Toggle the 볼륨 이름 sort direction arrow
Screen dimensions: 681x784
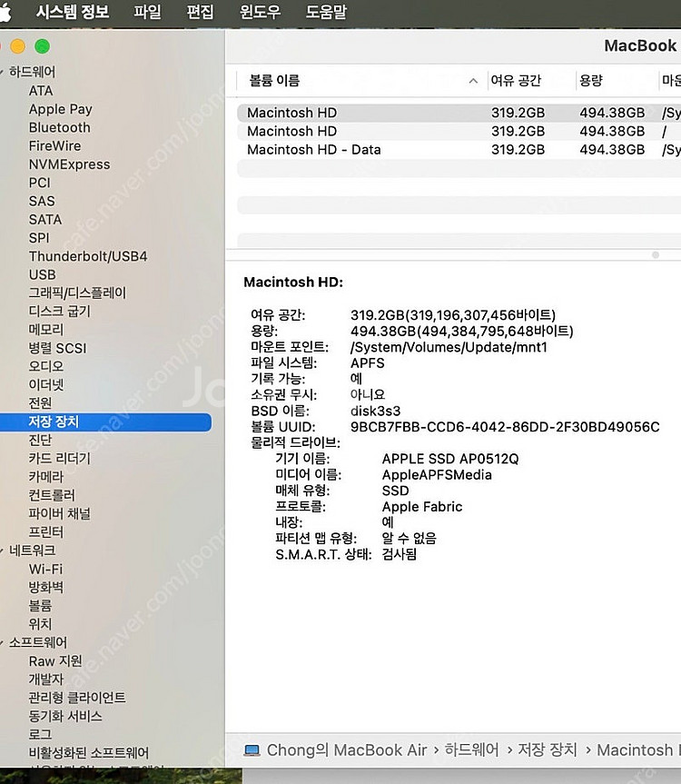coord(473,81)
